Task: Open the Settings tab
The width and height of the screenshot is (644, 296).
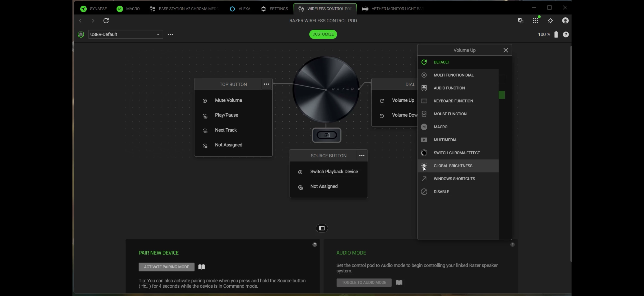Action: (274, 9)
